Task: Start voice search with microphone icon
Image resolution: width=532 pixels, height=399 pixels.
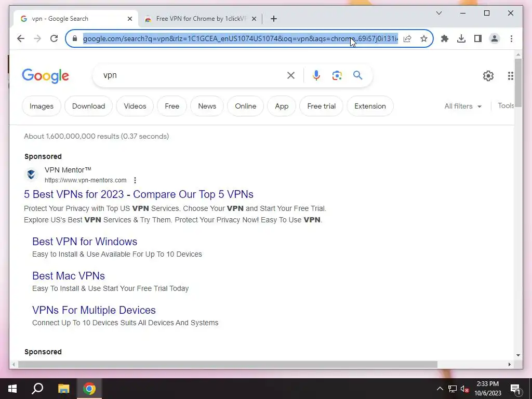Action: pyautogui.click(x=316, y=75)
